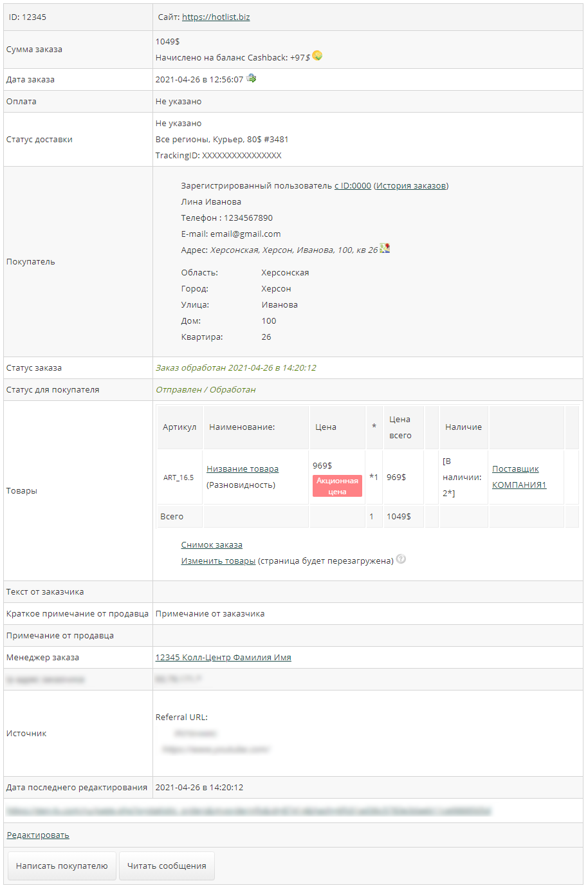588x890 pixels.
Task: Open the hotlist.biz site link
Action: point(216,17)
